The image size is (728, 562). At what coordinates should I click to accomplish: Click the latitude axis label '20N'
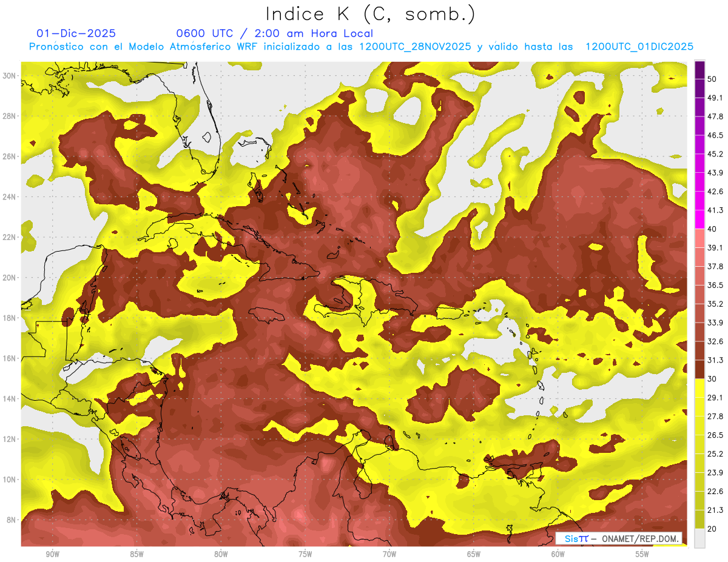coord(8,278)
